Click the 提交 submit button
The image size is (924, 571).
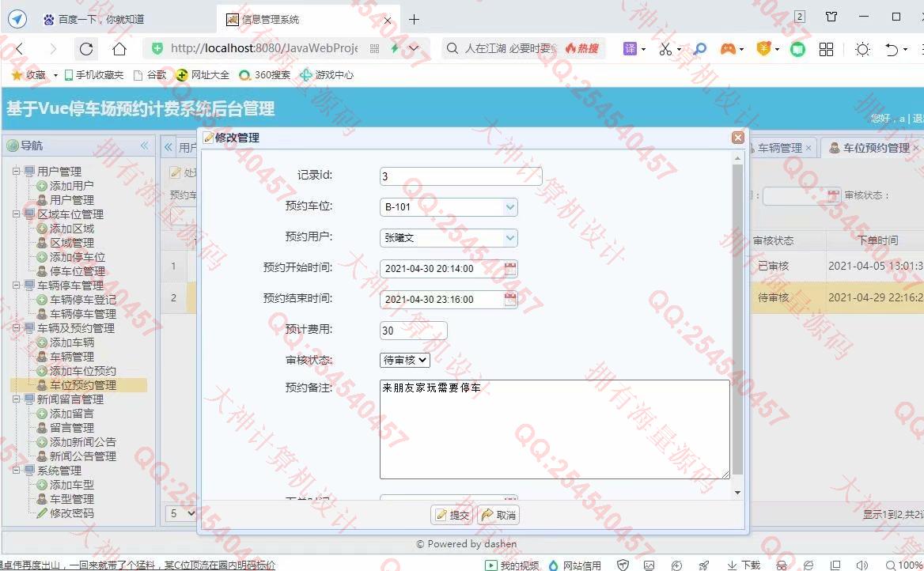click(x=452, y=515)
